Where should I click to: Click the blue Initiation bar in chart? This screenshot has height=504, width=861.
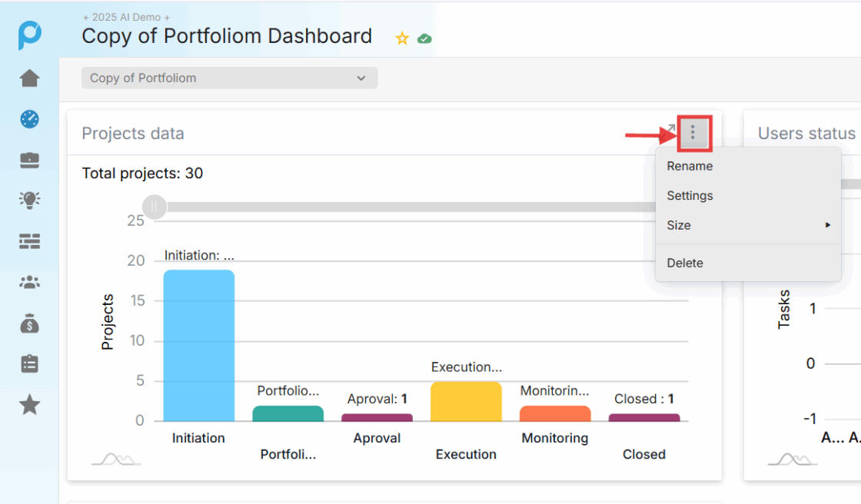[198, 345]
